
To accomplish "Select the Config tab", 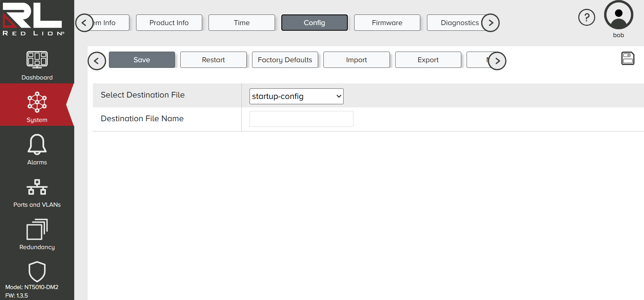I will pyautogui.click(x=315, y=23).
